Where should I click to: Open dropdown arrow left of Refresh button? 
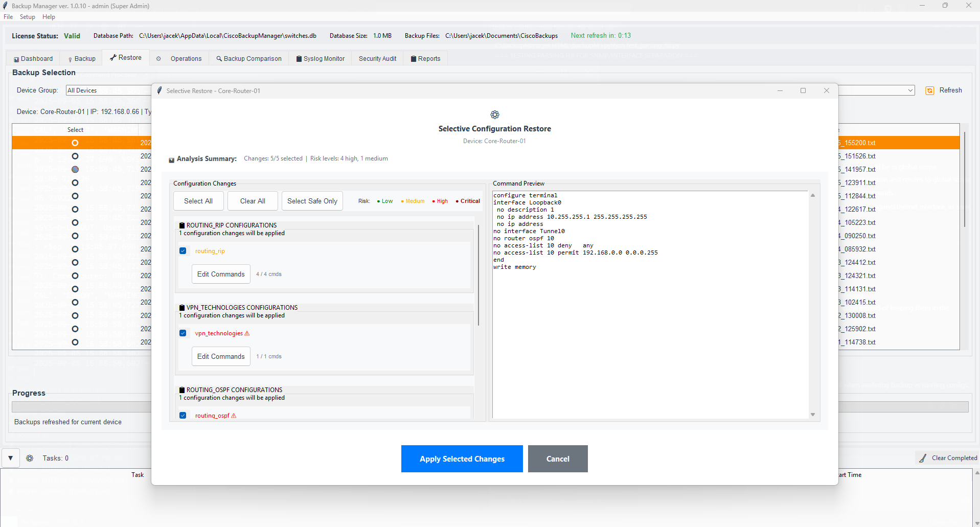coord(910,90)
